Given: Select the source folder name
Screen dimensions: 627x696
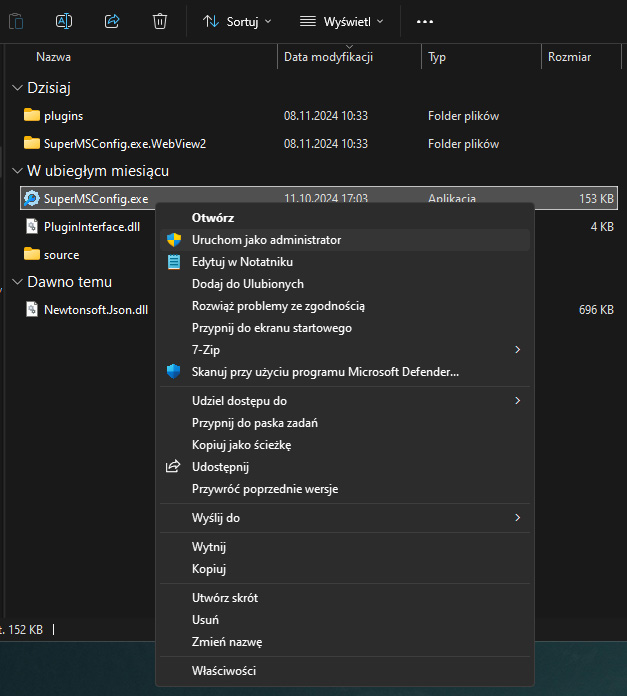Looking at the screenshot, I should pyautogui.click(x=62, y=255).
